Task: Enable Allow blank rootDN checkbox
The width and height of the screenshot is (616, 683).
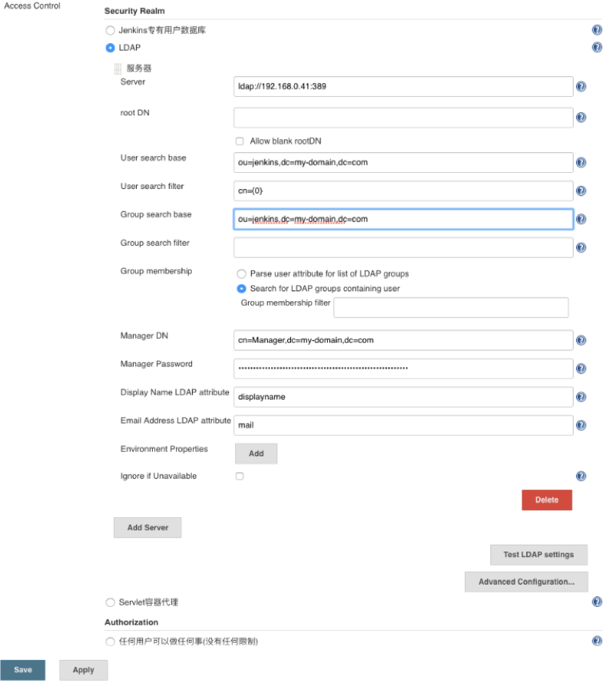Action: 240,141
